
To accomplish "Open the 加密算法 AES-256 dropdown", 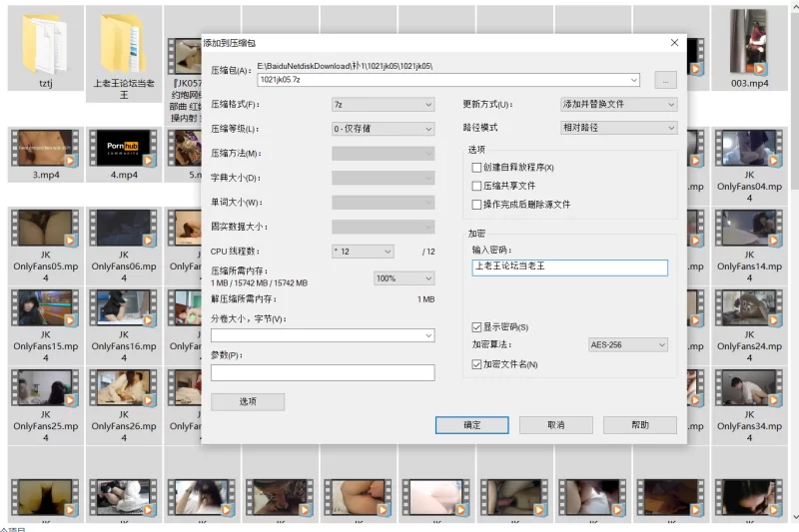I will tap(627, 345).
